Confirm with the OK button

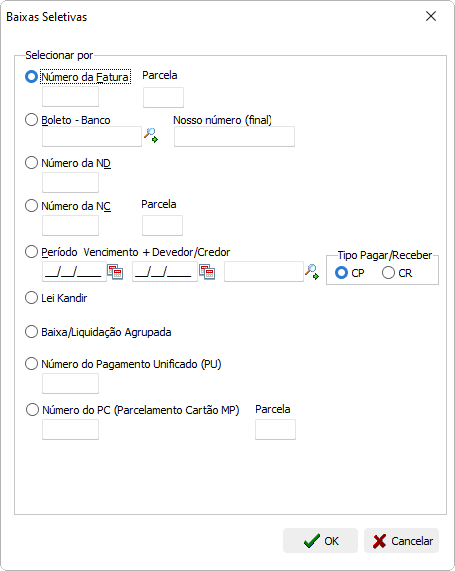point(320,541)
